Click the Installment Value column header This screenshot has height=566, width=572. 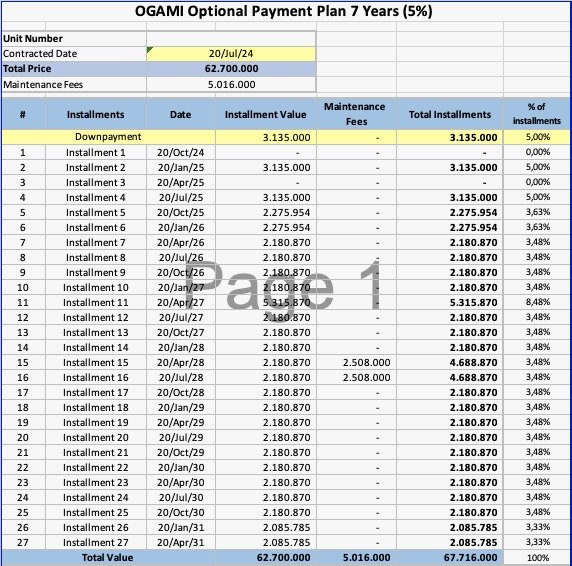point(266,115)
